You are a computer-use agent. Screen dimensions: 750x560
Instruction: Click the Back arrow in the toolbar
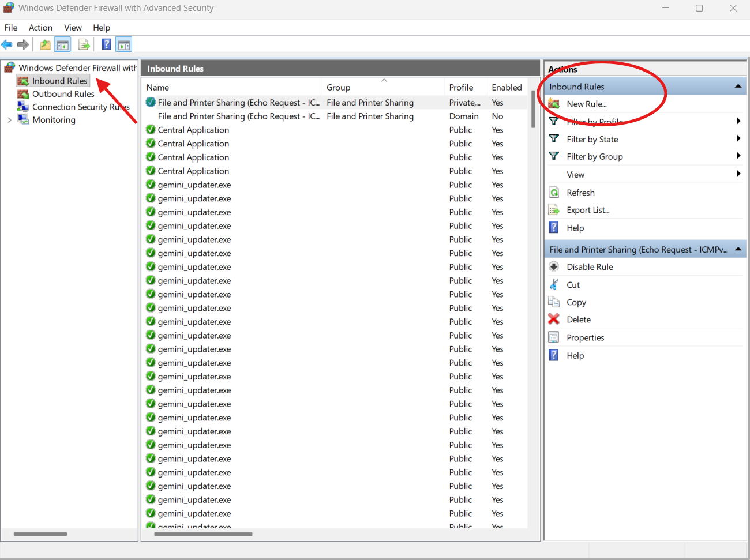pos(7,44)
